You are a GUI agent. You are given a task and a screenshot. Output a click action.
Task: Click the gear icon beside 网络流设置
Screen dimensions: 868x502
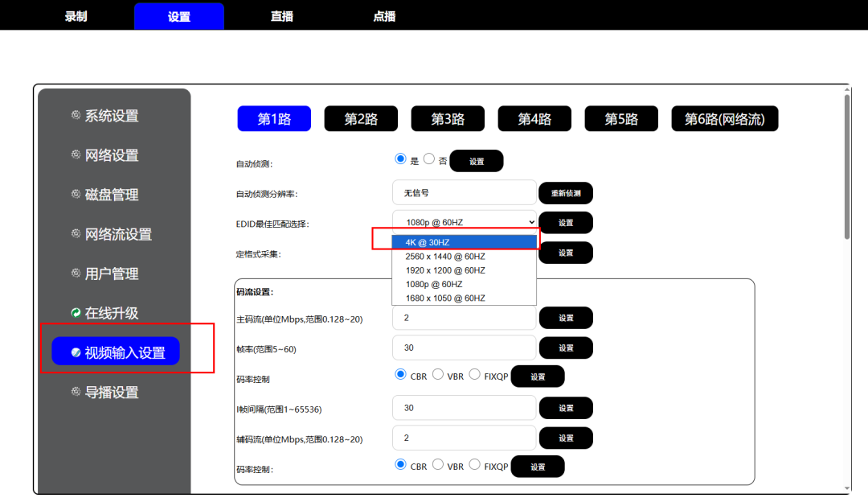tap(77, 233)
